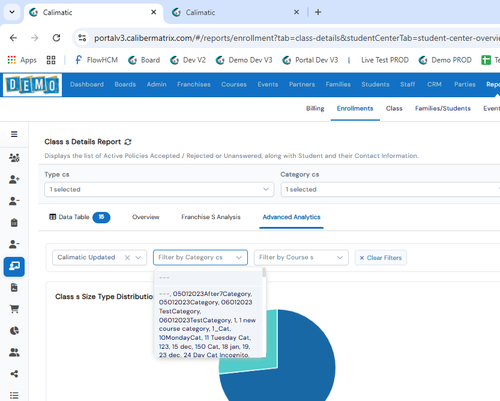500x401 pixels.
Task: Clear the Calimatic Updated selection with X
Action: click(x=127, y=258)
